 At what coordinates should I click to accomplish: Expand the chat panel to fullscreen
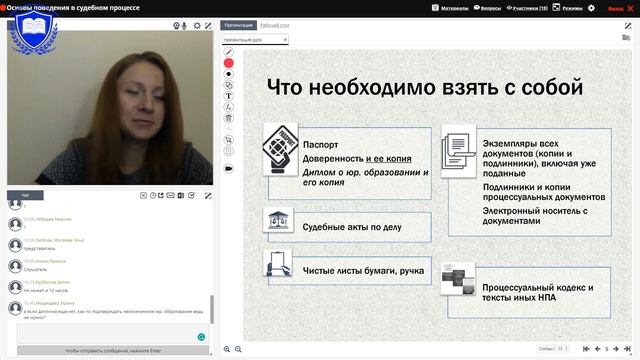(x=208, y=196)
